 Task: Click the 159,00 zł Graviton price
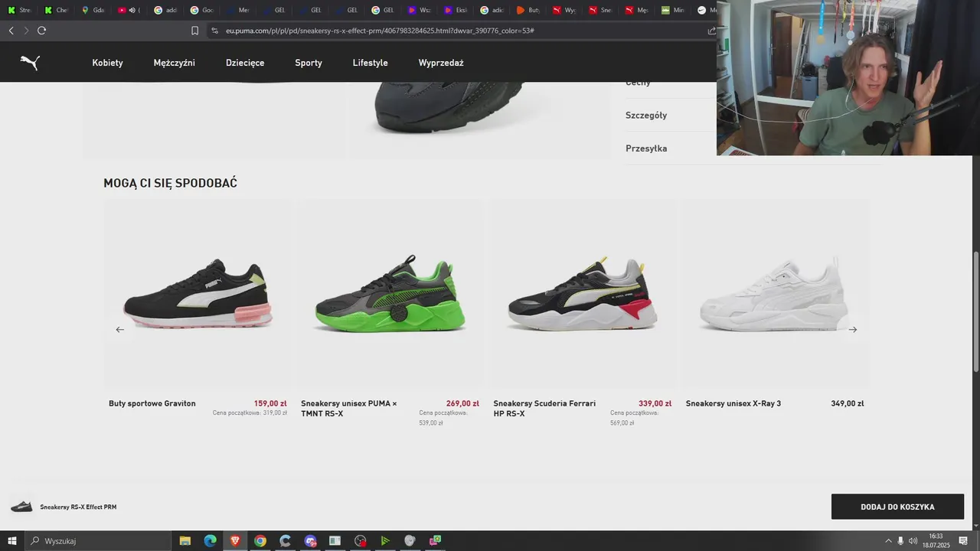tap(270, 403)
